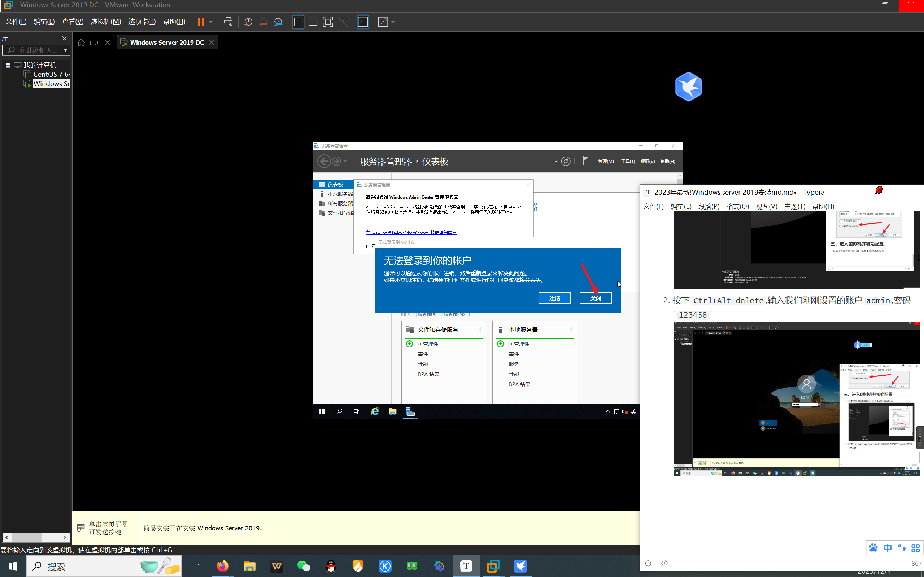Image resolution: width=924 pixels, height=577 pixels.
Task: Expand the power options dropdown beside pause
Action: [x=211, y=22]
